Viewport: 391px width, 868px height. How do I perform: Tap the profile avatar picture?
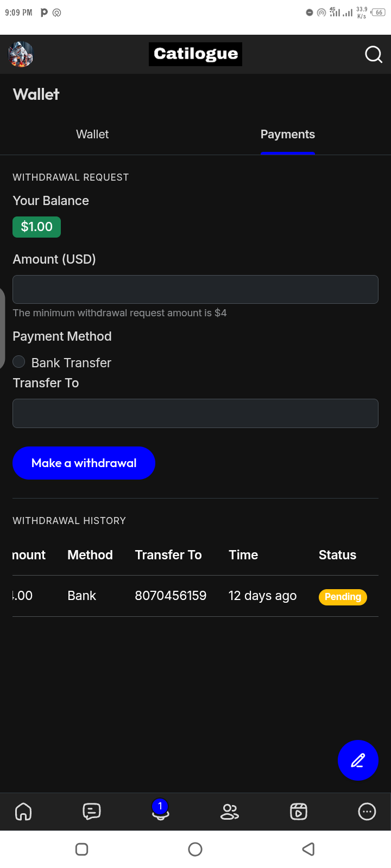pos(21,54)
